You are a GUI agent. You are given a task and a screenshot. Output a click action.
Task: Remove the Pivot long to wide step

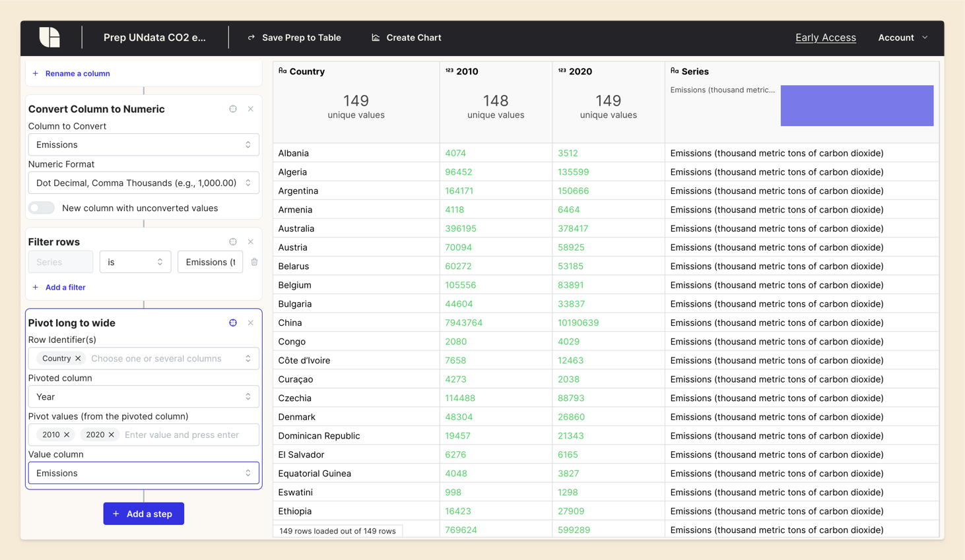coord(251,323)
